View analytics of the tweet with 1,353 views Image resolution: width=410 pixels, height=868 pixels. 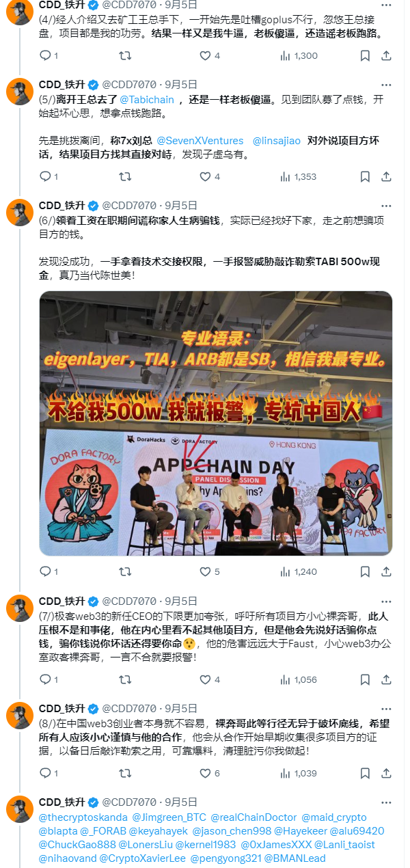point(299,176)
